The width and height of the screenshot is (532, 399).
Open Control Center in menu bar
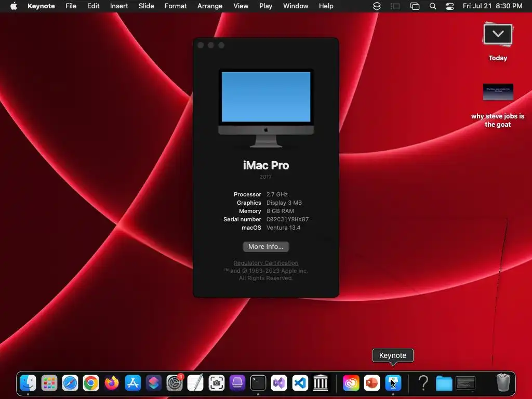450,6
